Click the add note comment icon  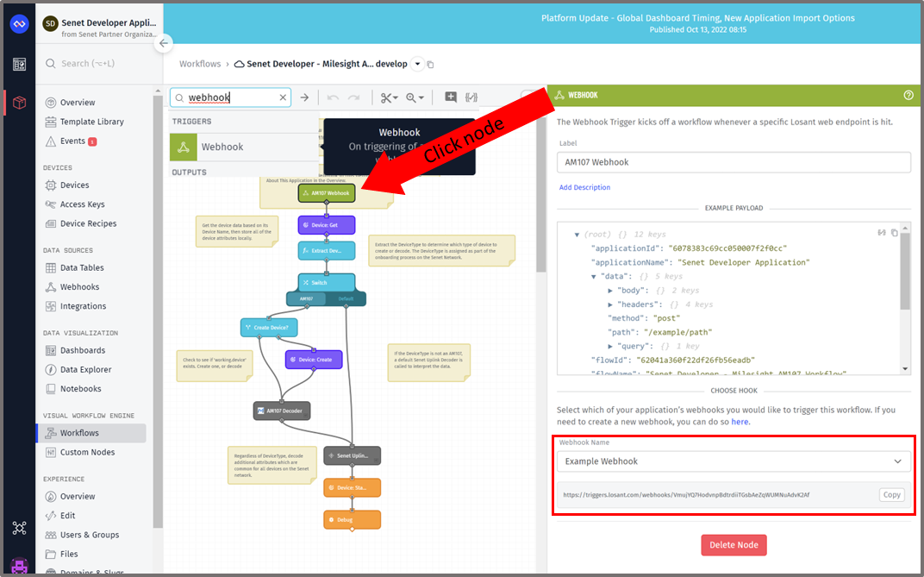click(x=450, y=97)
